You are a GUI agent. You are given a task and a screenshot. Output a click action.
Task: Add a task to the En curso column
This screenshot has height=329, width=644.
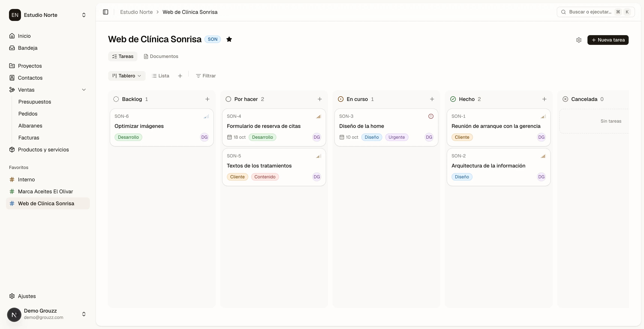(x=432, y=99)
